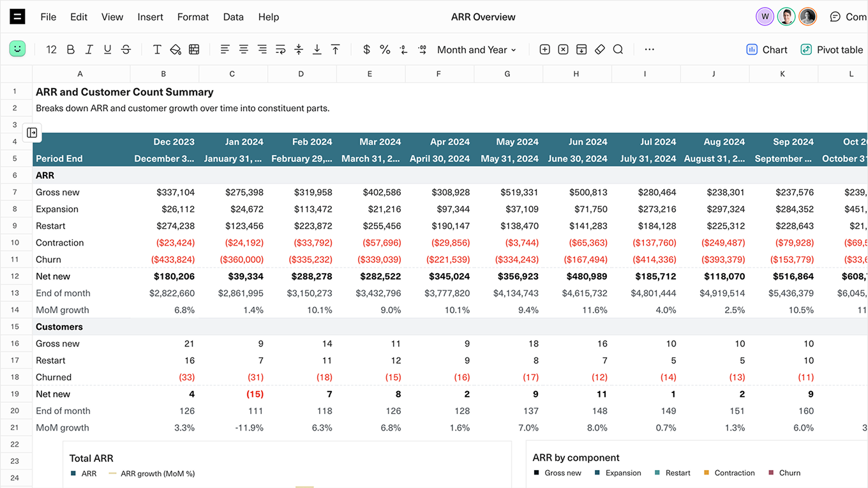Open the Month and Year format dropdown
Viewport: 868px width, 488px height.
click(x=476, y=50)
